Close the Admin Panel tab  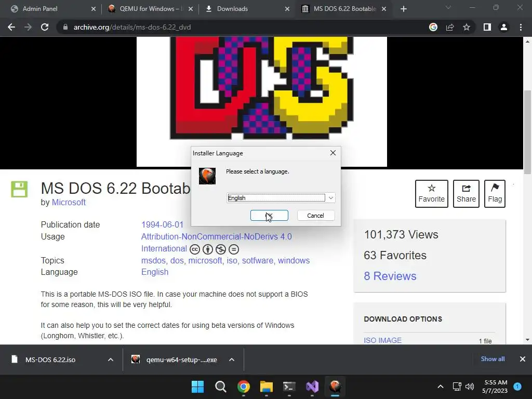click(x=94, y=9)
